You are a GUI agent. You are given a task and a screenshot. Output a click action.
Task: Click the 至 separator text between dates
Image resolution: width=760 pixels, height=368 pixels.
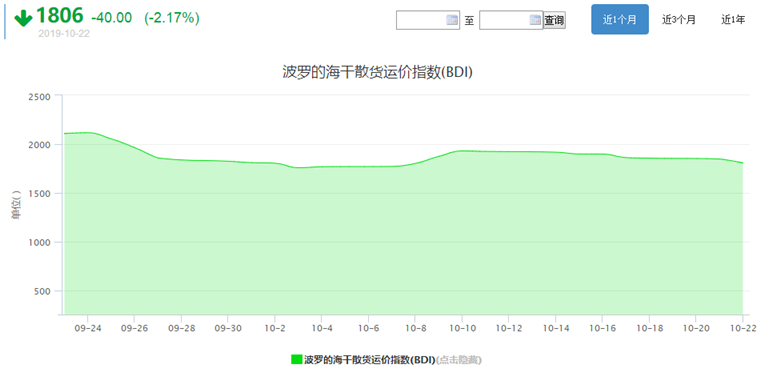(x=469, y=21)
